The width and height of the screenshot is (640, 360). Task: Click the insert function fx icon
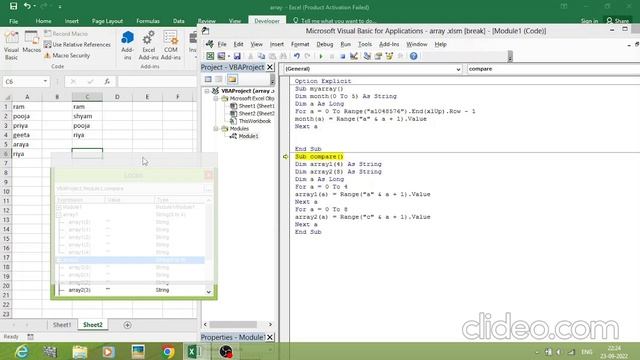(x=107, y=82)
